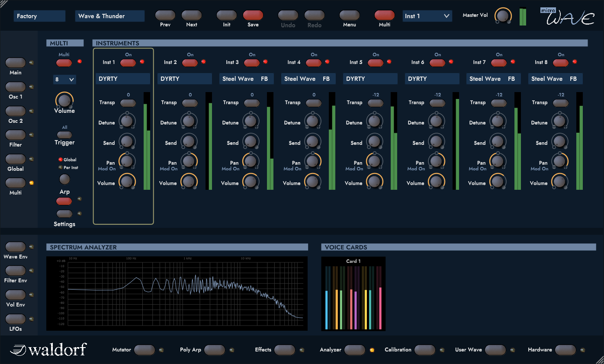Viewport: 604px width, 364px height.
Task: Turn Inst 1 Volume knob
Action: click(127, 181)
